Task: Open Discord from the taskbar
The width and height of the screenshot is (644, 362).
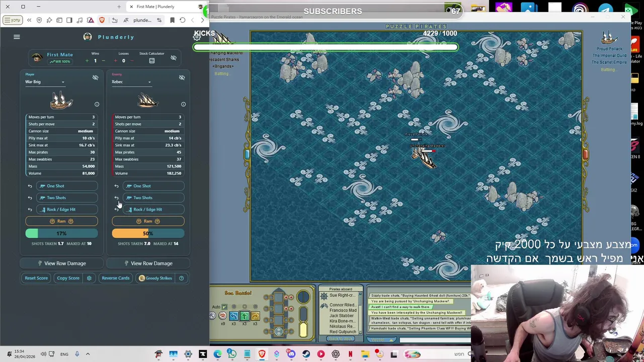Action: pyautogui.click(x=291, y=354)
